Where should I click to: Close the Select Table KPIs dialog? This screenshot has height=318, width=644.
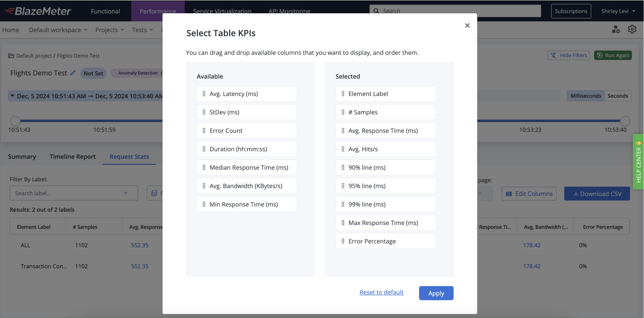click(467, 25)
